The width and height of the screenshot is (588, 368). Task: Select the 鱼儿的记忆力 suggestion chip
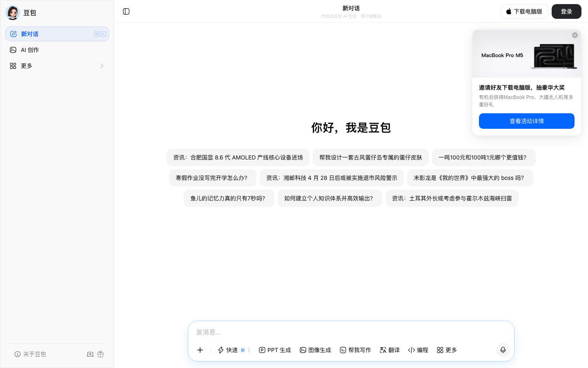click(229, 198)
